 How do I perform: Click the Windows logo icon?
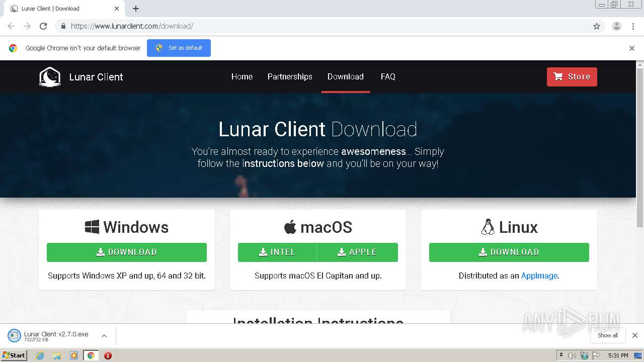point(92,227)
